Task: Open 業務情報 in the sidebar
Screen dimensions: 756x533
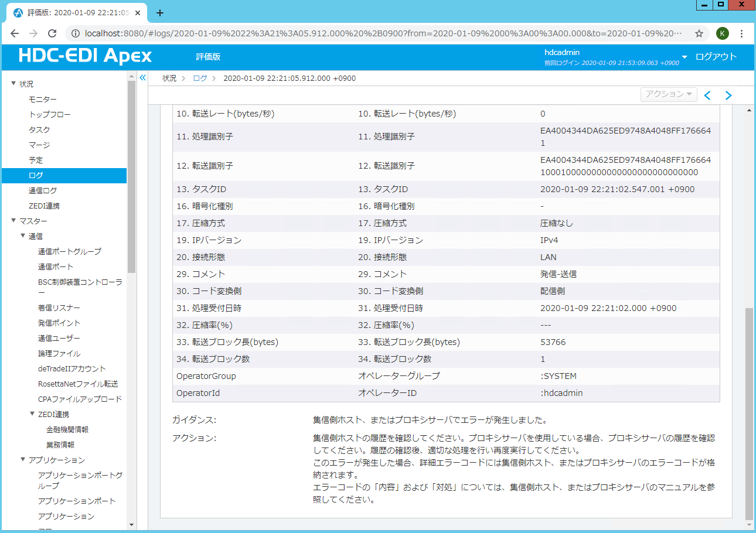Action: 60,445
